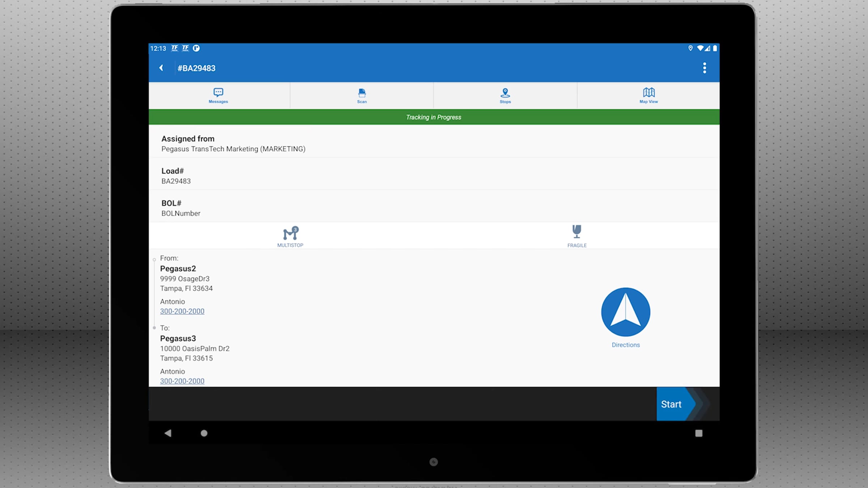Tap the back arrow beside #BA29483
This screenshot has width=868, height=488.
tap(161, 68)
